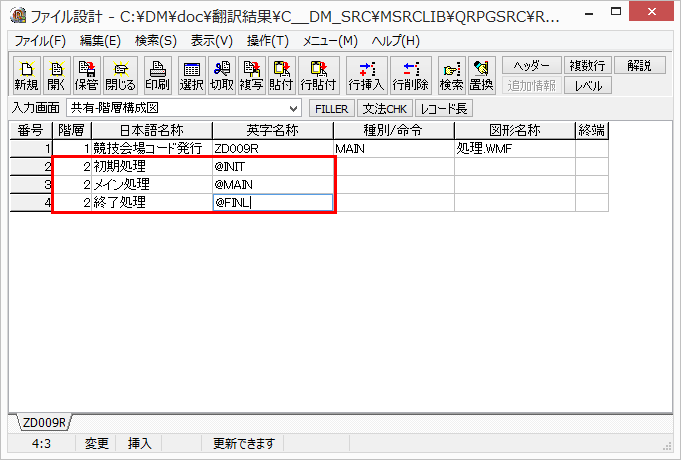
Task: Open the ファイル(F) menu
Action: click(40, 41)
